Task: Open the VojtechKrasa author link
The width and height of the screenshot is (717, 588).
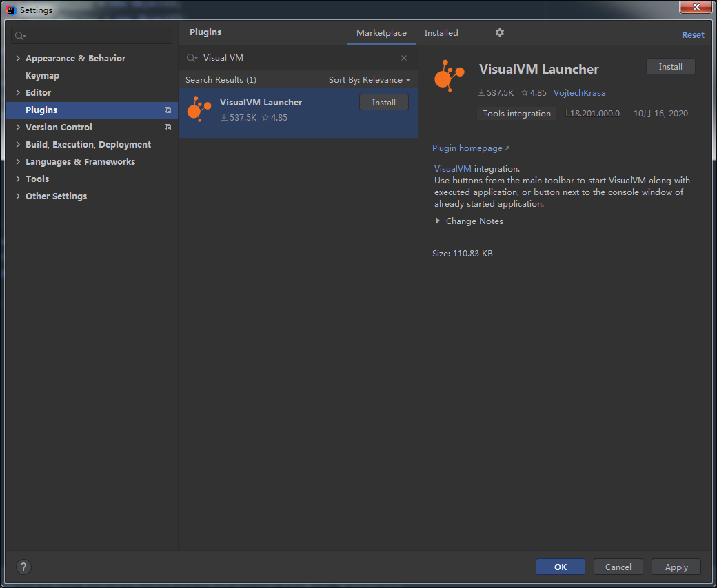Action: tap(579, 93)
